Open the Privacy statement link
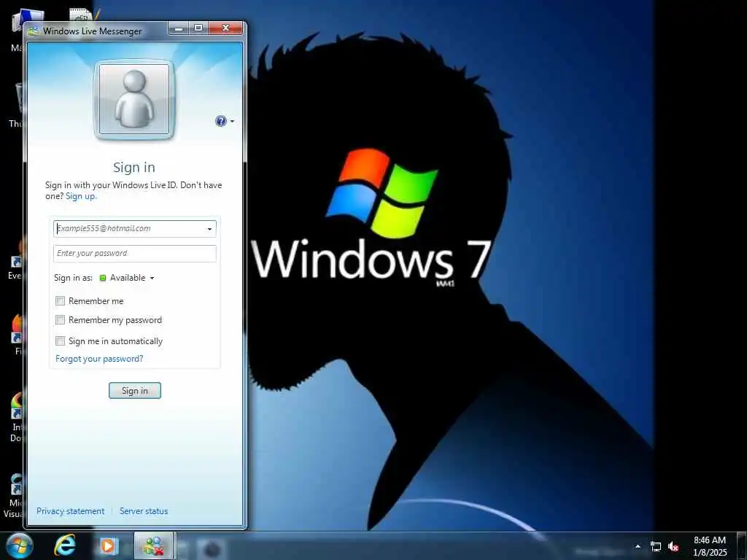This screenshot has height=560, width=747. [71, 511]
